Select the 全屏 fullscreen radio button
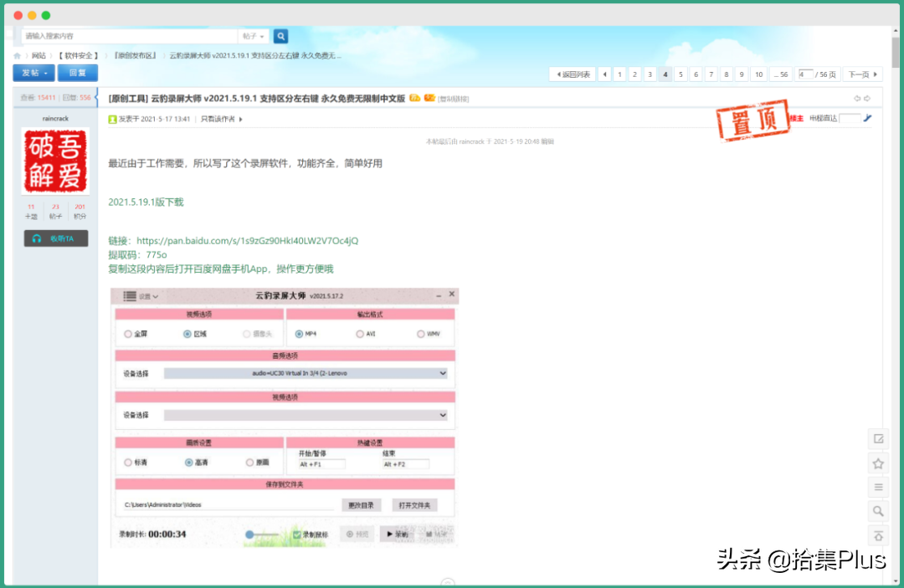The height and width of the screenshot is (588, 904). tap(128, 334)
